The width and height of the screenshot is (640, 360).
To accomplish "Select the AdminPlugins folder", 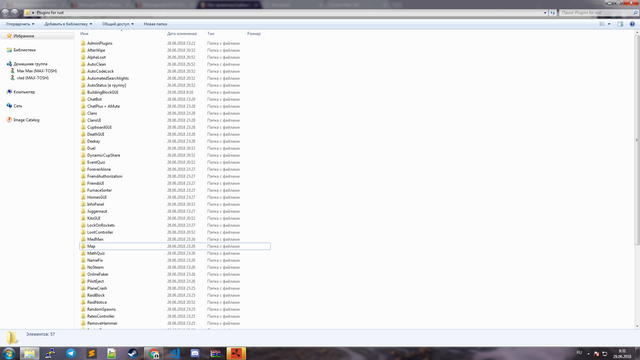I will pos(100,43).
